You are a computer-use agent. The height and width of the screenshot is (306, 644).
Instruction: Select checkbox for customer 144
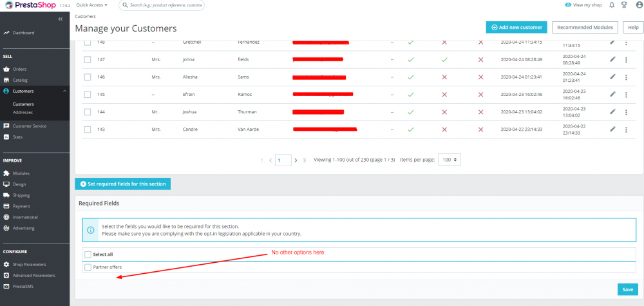[88, 111]
